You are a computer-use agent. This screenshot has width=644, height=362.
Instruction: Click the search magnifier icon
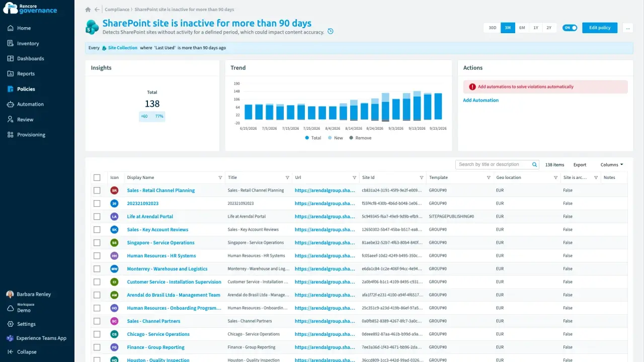pyautogui.click(x=535, y=164)
